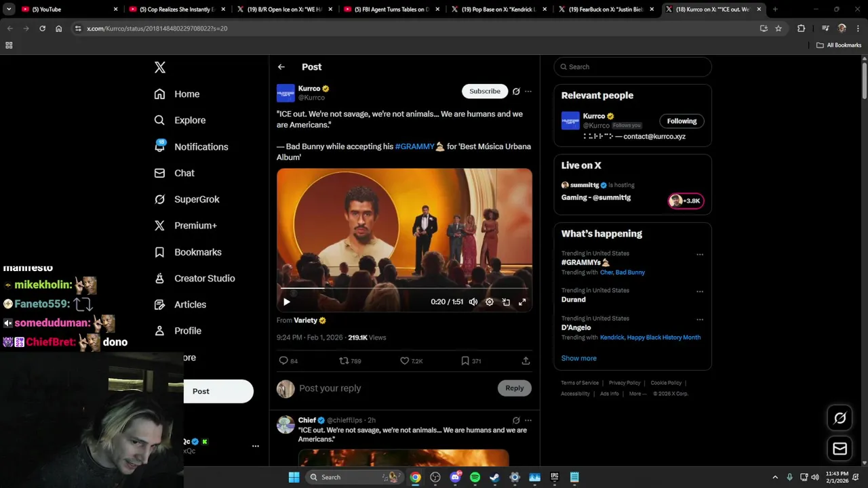The width and height of the screenshot is (868, 488).
Task: Like the post with 7.2K likes
Action: click(x=411, y=361)
